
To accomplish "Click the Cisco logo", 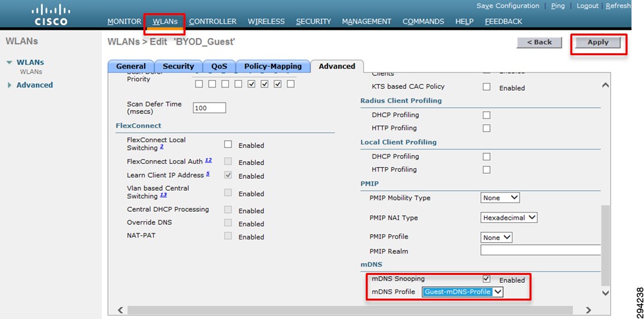I will click(x=51, y=15).
